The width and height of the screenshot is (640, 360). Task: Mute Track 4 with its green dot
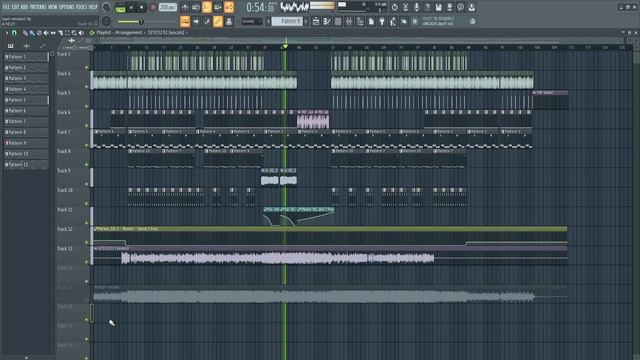click(x=87, y=87)
